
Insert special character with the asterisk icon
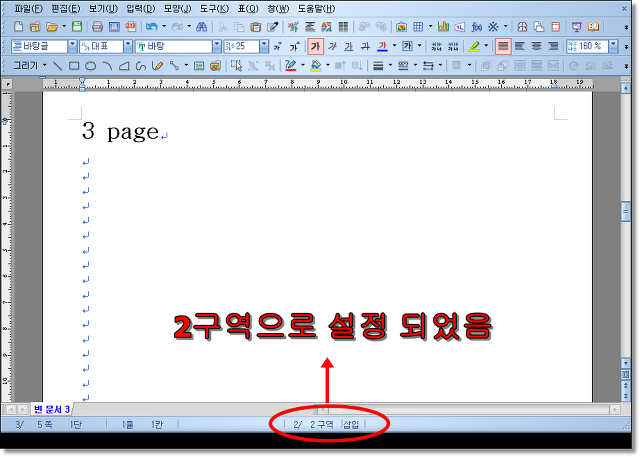[x=493, y=27]
